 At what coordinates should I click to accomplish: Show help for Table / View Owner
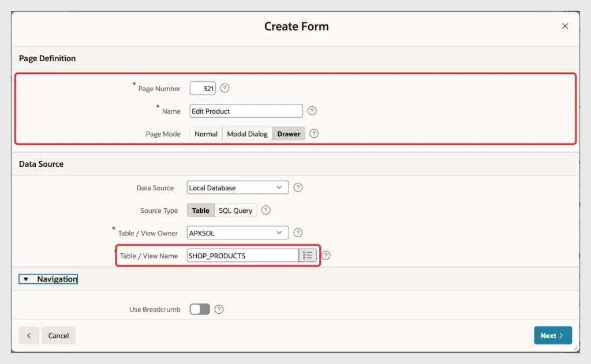298,232
